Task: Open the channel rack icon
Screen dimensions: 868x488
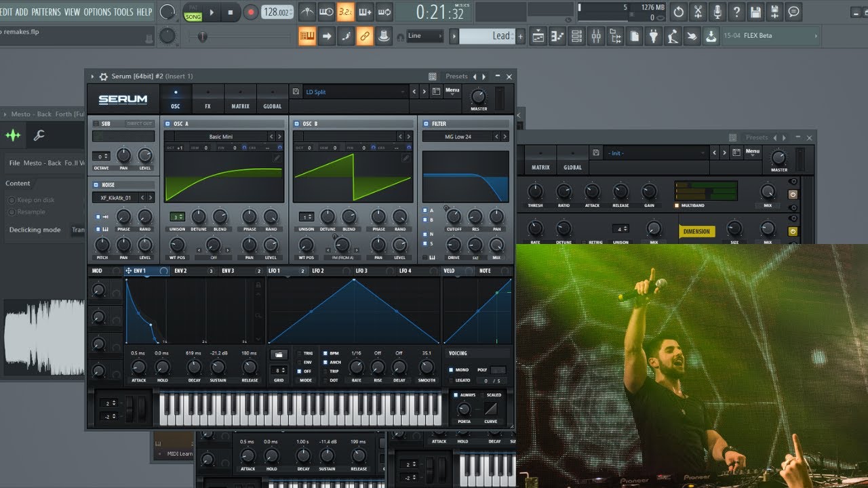Action: click(x=577, y=36)
